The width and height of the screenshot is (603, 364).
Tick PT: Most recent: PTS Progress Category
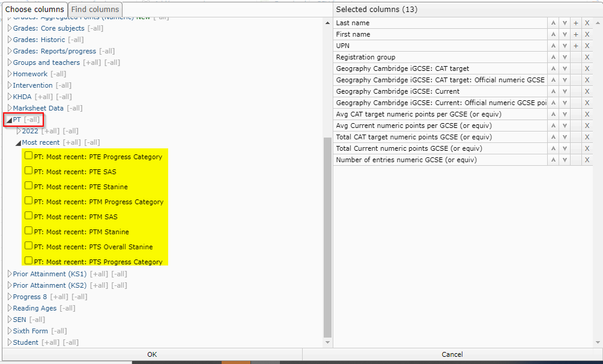point(28,261)
